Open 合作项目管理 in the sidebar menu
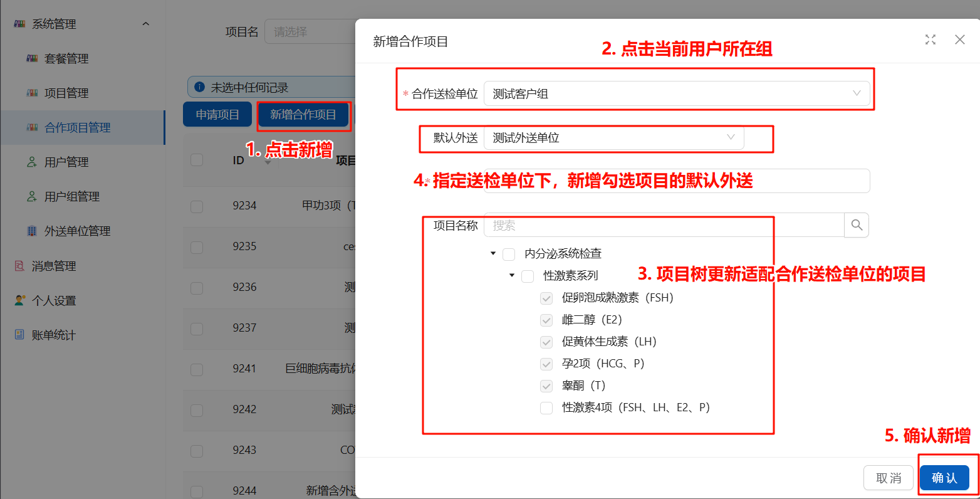Image resolution: width=980 pixels, height=499 pixels. pos(77,127)
